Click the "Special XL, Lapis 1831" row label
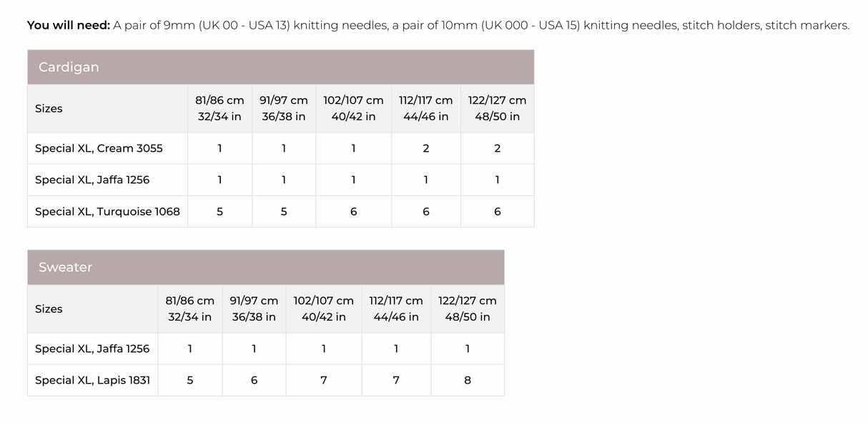 pyautogui.click(x=92, y=381)
